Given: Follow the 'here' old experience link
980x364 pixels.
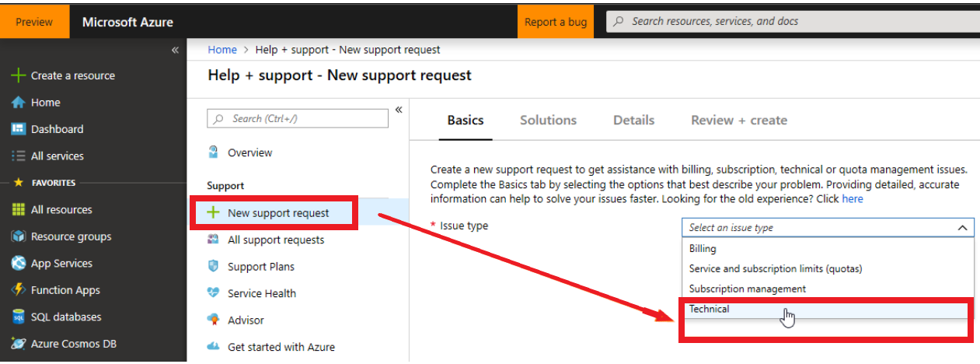Looking at the screenshot, I should tap(853, 199).
